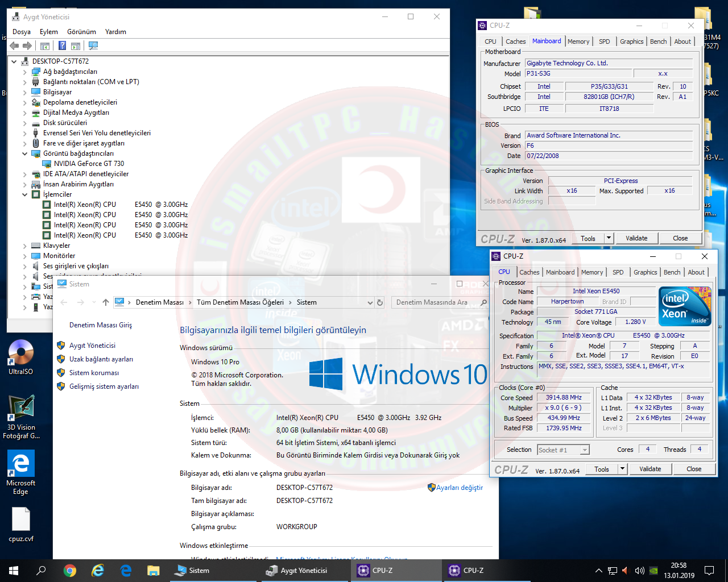Expand the Klavyeler category
Image resolution: width=728 pixels, height=582 pixels.
tap(25, 246)
